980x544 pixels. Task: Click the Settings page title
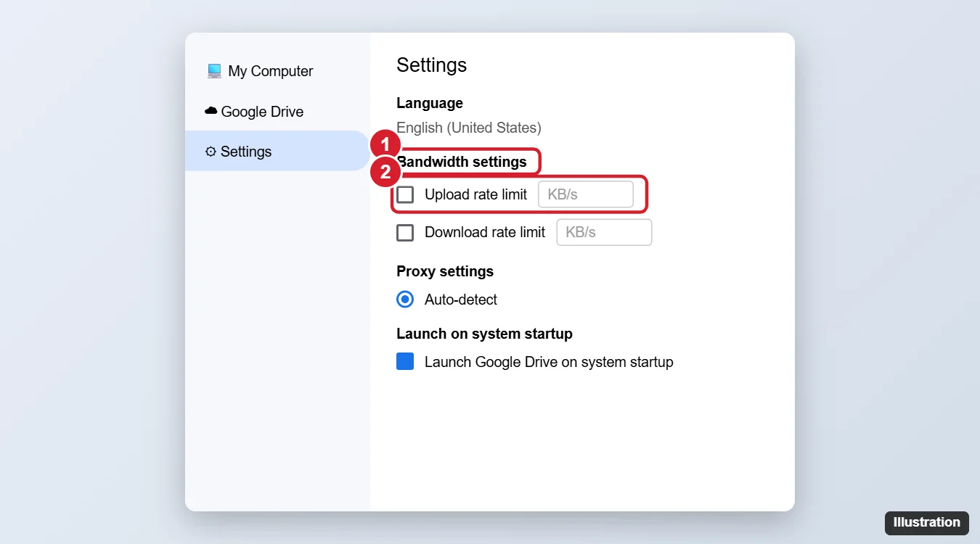(432, 65)
